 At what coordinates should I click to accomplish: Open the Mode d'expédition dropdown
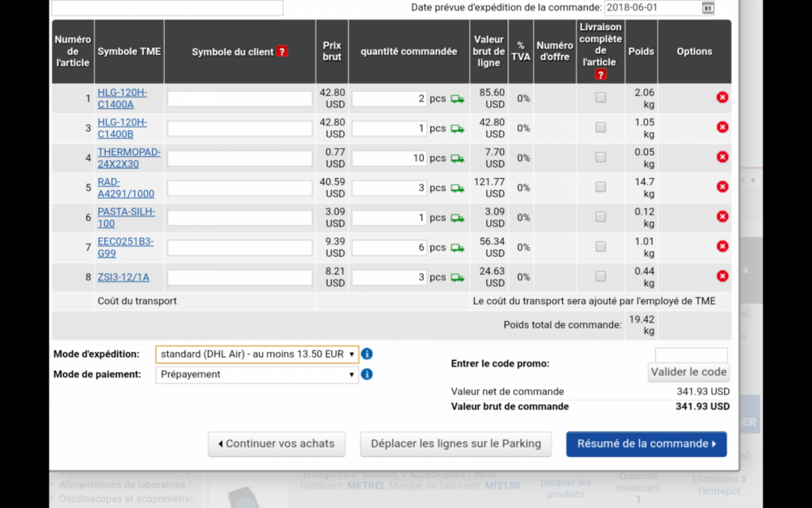[x=257, y=354]
